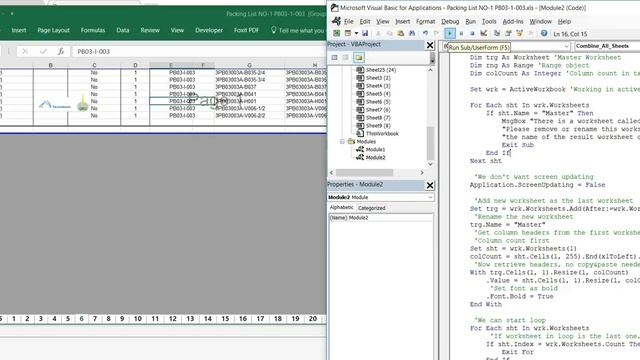Click project tree scroll up arrow
The image size is (640, 360).
click(430, 70)
